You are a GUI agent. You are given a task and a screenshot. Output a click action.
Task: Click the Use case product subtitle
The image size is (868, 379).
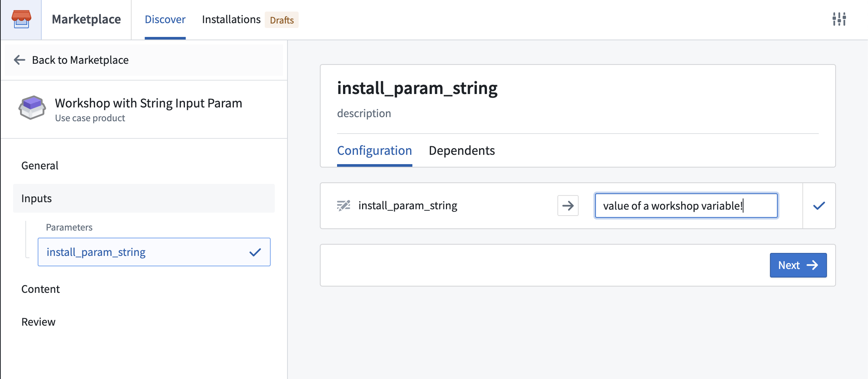(x=90, y=118)
